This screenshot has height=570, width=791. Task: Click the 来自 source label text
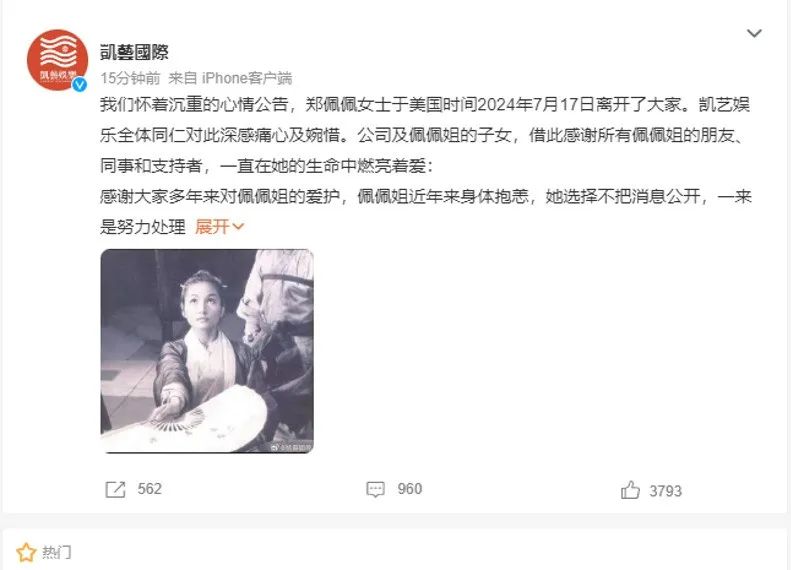click(183, 78)
